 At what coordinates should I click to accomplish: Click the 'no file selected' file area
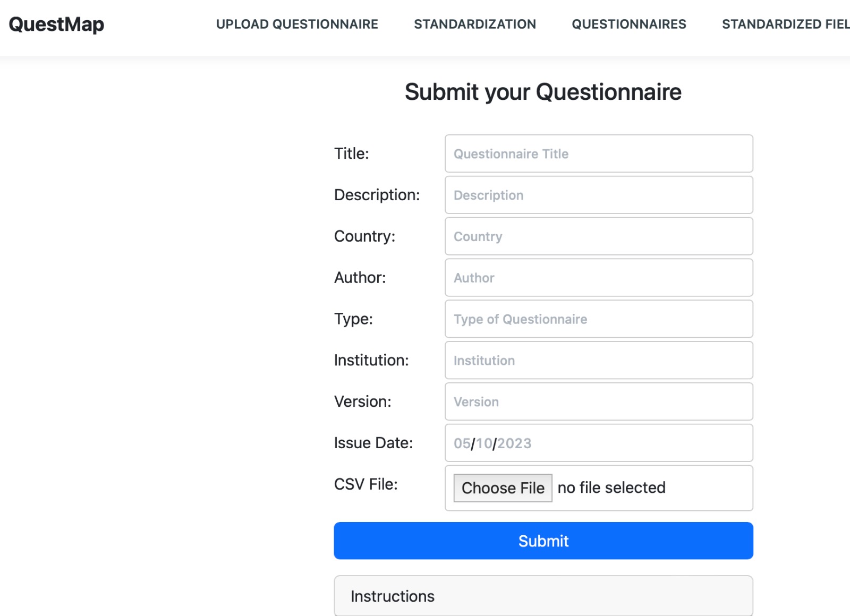(x=611, y=487)
